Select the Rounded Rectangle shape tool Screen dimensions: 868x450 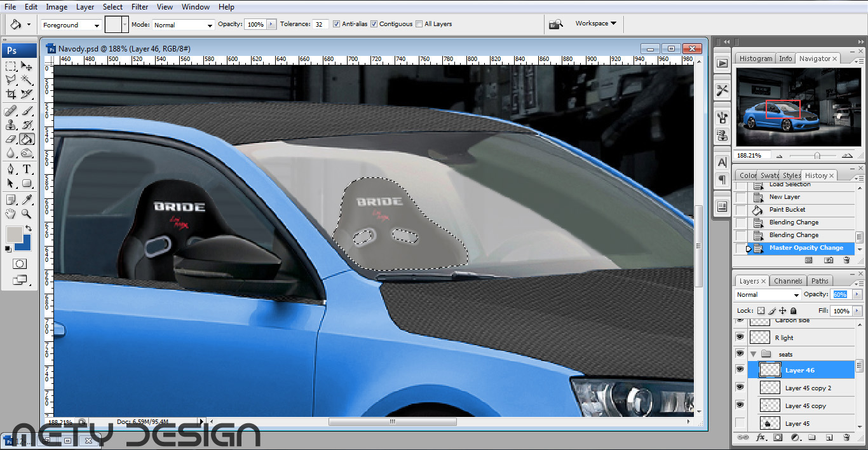(27, 184)
